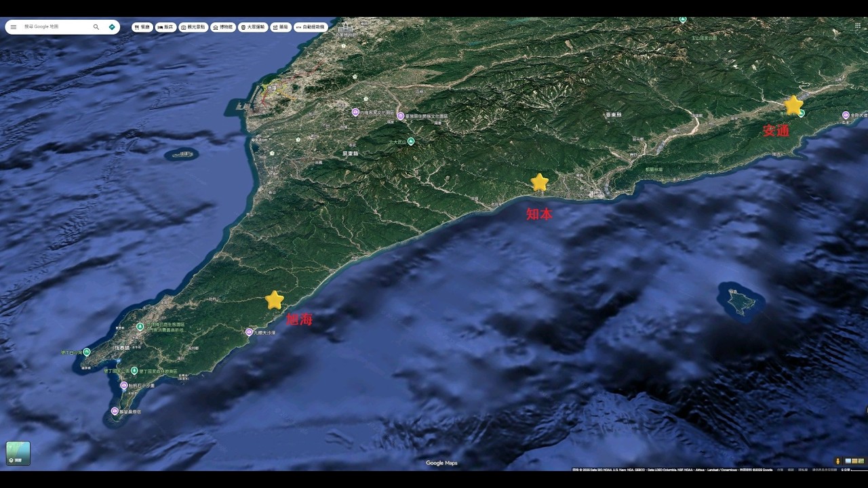Open the 北大武山 green mountain pin
The width and height of the screenshot is (868, 488).
(x=411, y=141)
